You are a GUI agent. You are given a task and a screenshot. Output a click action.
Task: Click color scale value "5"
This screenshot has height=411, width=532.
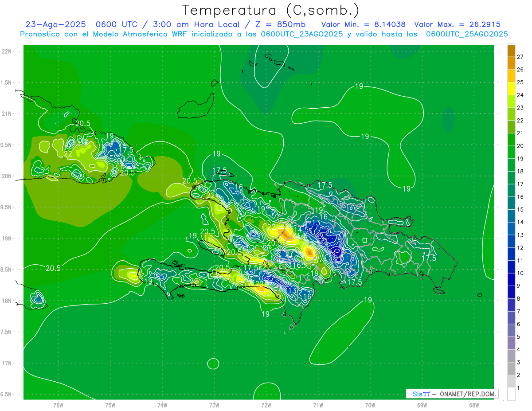[x=519, y=337]
